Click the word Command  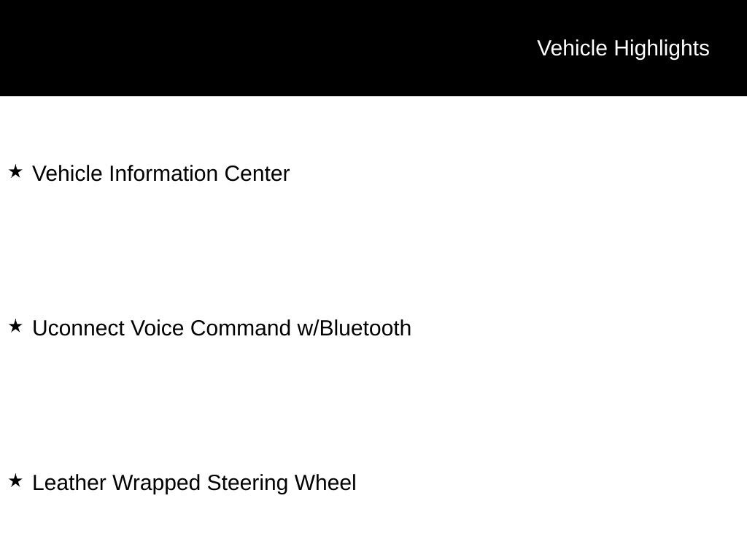coord(241,328)
